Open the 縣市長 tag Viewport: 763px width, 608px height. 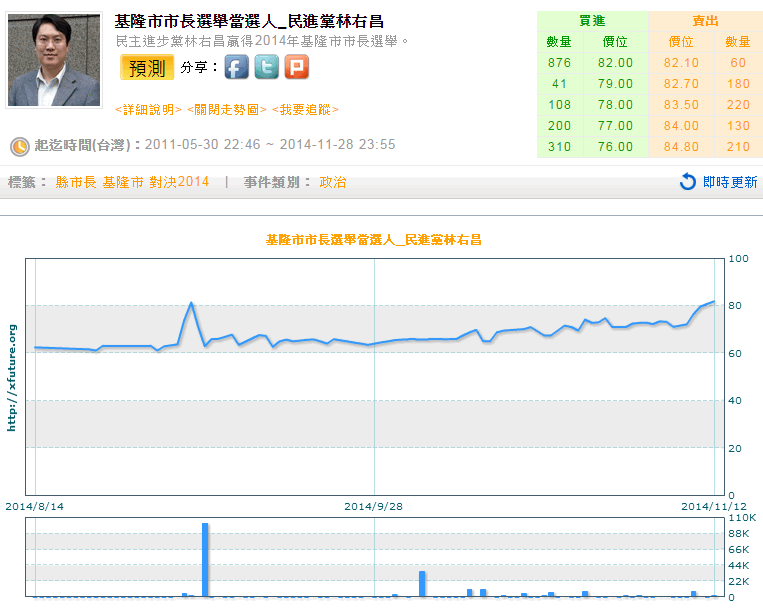coord(76,182)
